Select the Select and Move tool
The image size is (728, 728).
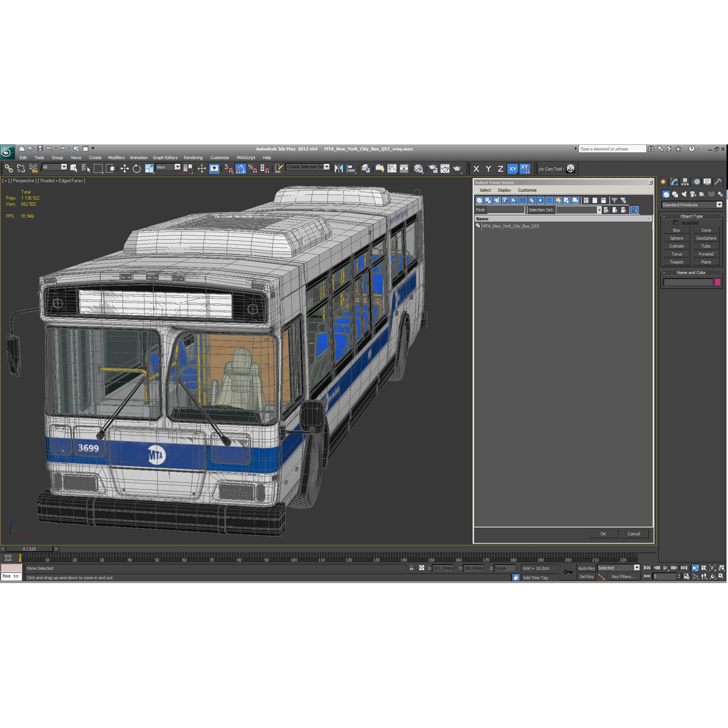125,169
